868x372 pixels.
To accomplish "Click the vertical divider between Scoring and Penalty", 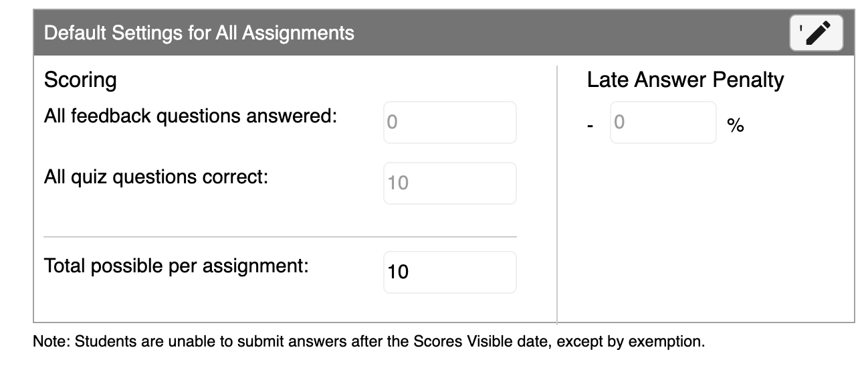I will [557, 195].
